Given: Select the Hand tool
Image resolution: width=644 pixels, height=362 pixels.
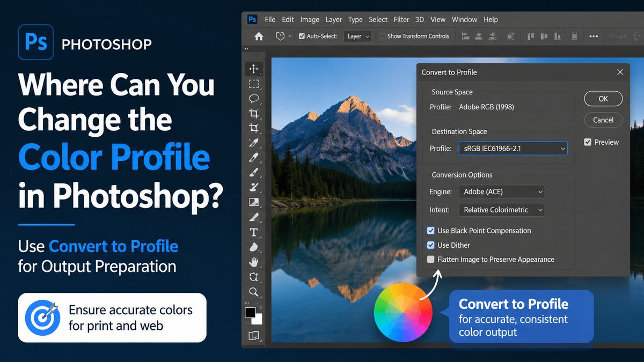Looking at the screenshot, I should coord(254,262).
